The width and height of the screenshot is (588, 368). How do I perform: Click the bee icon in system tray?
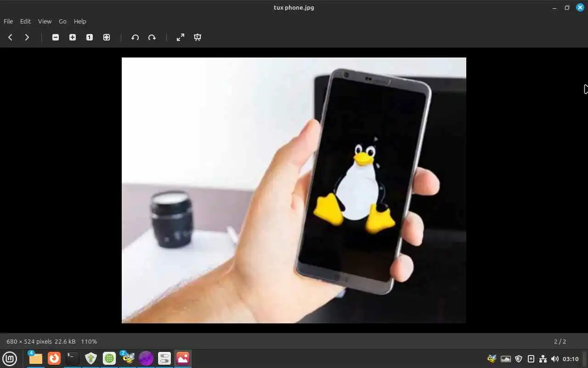[492, 359]
